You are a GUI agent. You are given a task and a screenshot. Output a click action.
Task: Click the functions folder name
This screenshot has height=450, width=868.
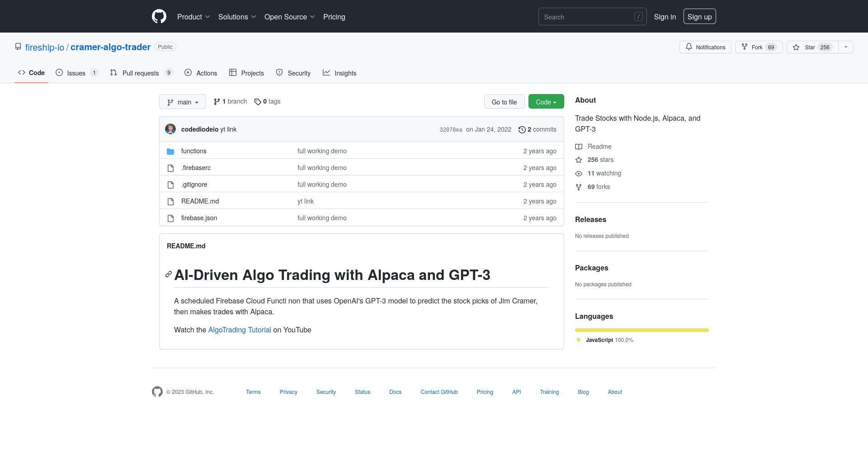coord(193,151)
